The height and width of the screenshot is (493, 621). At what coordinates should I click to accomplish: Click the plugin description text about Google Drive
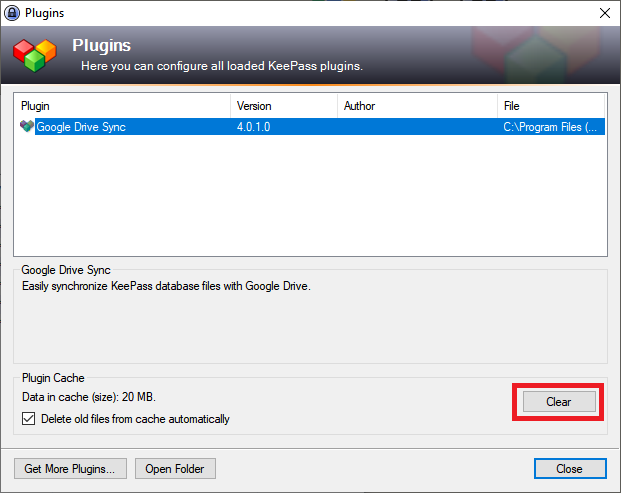[166, 286]
